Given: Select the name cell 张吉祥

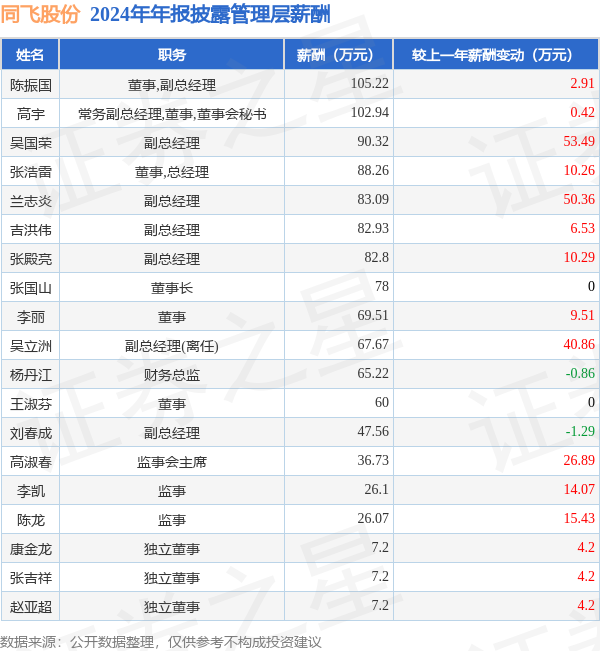Looking at the screenshot, I should coord(31,578).
